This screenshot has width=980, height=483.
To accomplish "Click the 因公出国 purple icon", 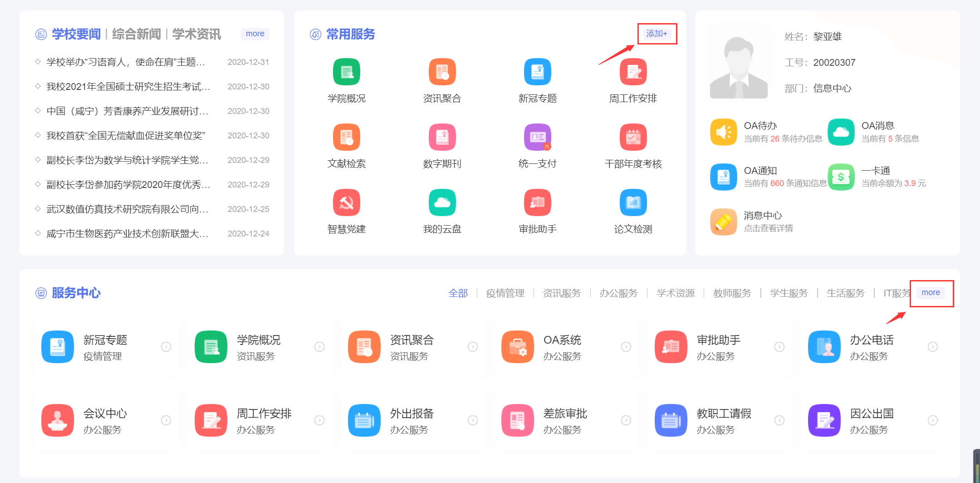I will 824,420.
